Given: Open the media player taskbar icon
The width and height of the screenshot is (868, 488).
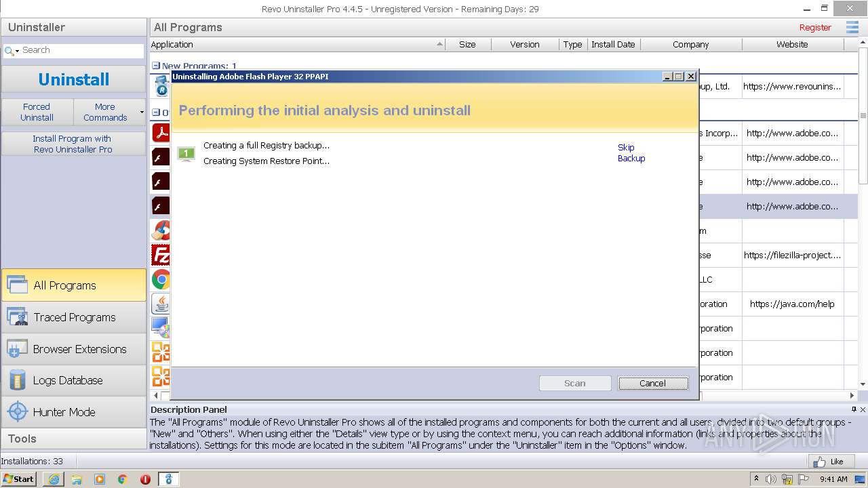Looking at the screenshot, I should 100,479.
